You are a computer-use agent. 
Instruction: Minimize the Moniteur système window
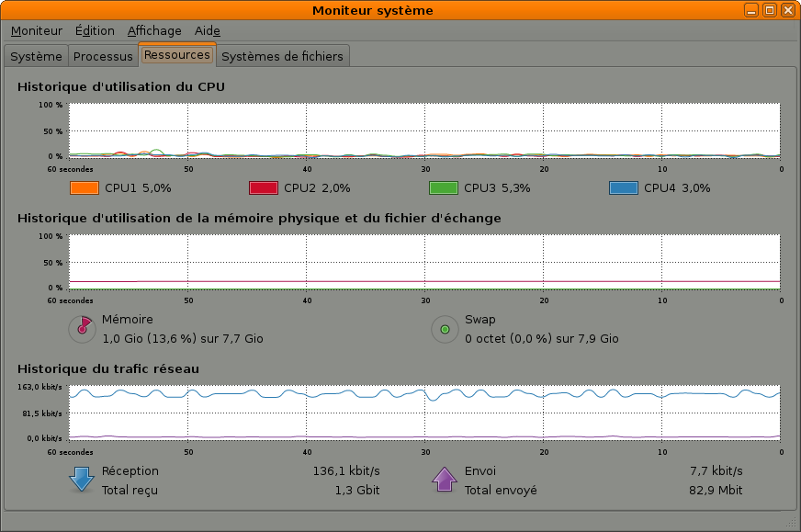click(x=751, y=10)
